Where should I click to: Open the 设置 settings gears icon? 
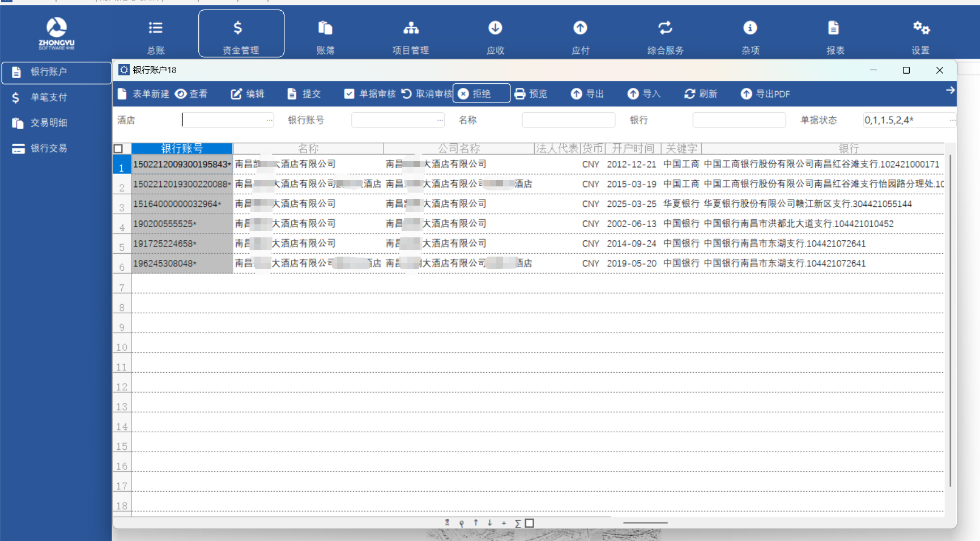point(921,28)
